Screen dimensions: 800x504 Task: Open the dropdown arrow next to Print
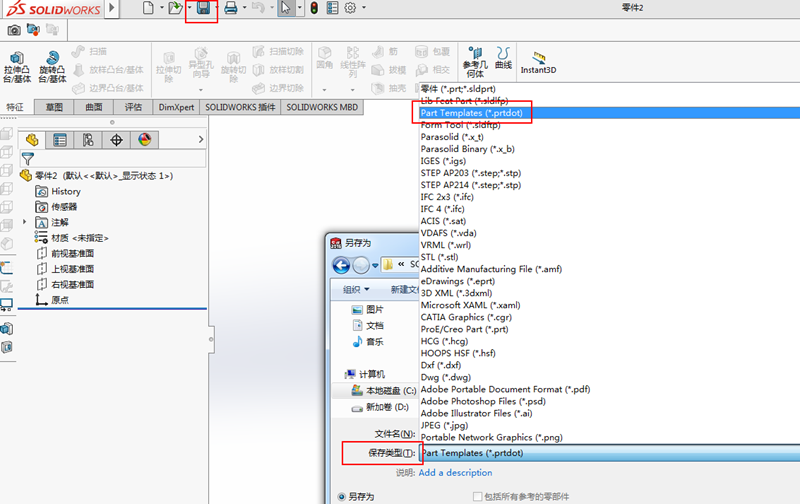tap(244, 8)
